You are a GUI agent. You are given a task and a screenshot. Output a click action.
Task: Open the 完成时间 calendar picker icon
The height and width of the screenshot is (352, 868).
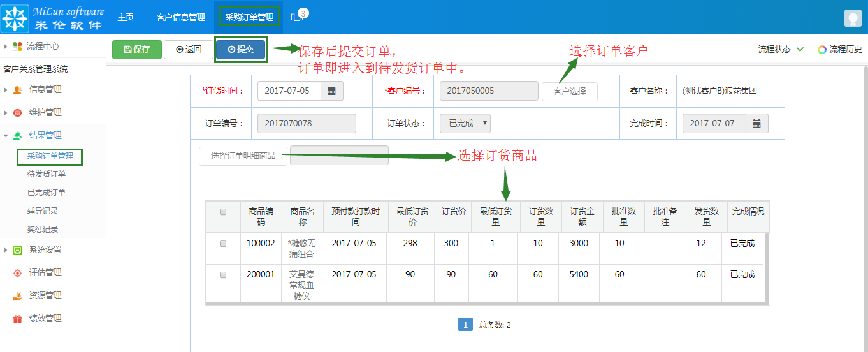coord(756,124)
